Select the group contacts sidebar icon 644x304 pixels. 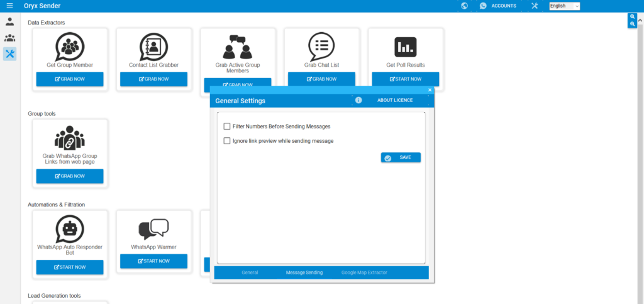tap(10, 38)
